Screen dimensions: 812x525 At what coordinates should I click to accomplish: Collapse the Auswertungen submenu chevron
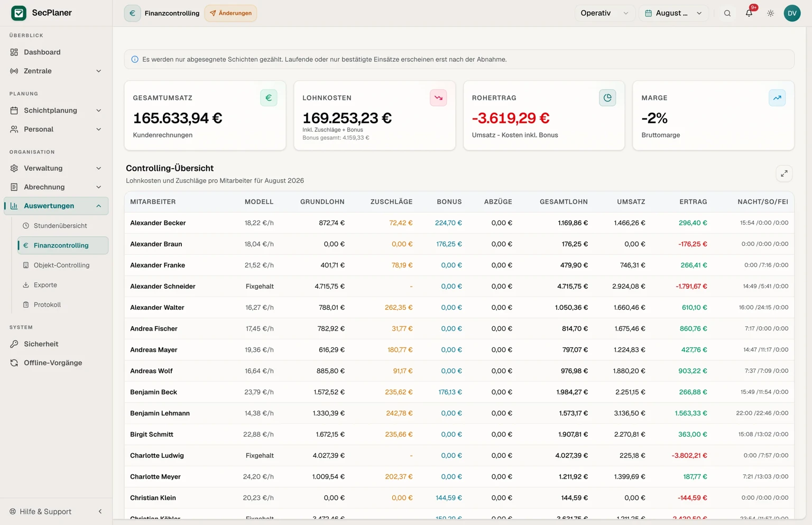tap(98, 206)
